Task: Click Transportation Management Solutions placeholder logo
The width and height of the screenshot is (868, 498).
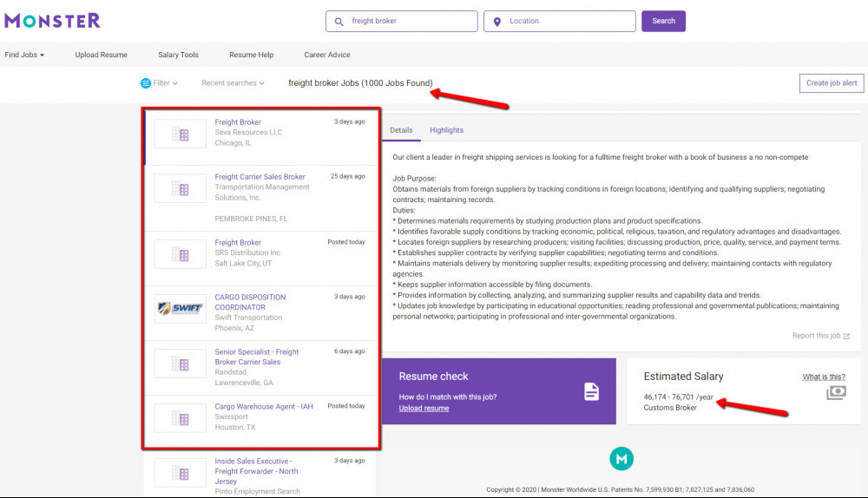Action: (180, 188)
